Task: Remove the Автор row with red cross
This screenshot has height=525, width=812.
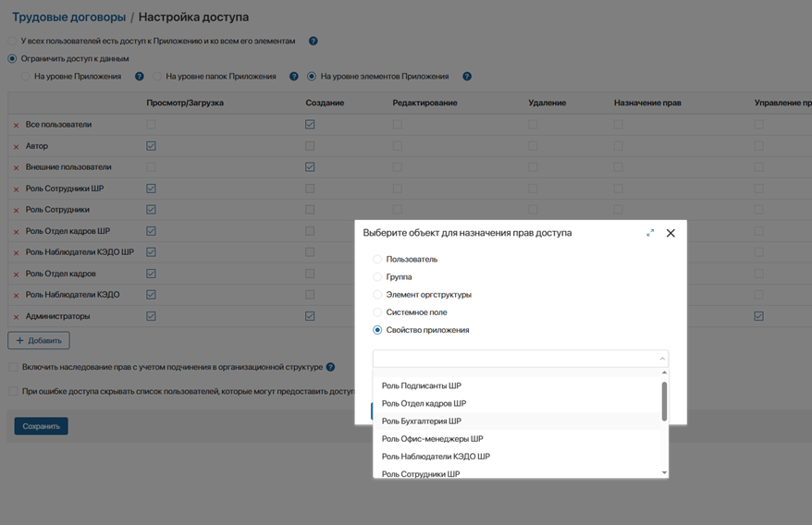Action: click(16, 146)
